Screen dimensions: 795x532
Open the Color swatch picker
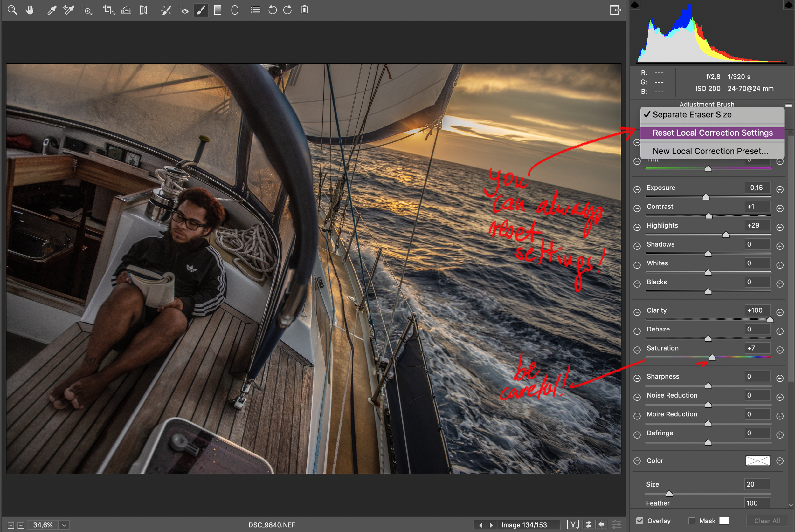(758, 460)
